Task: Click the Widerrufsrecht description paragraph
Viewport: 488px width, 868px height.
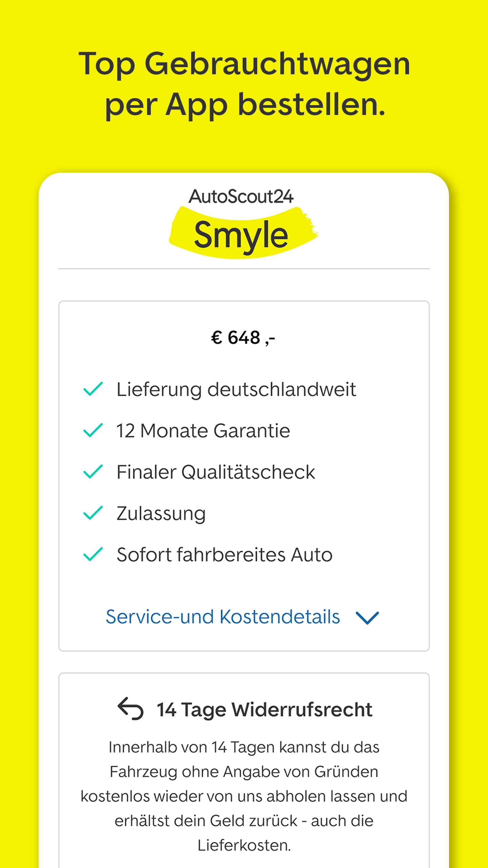Action: [244, 796]
